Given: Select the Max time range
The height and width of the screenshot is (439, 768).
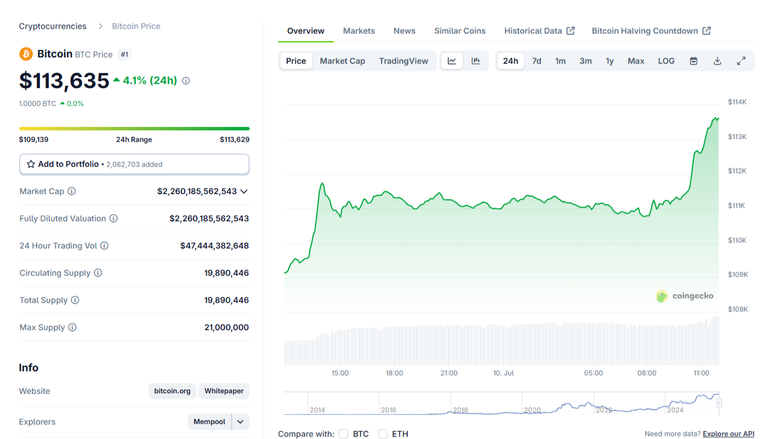Looking at the screenshot, I should point(636,61).
